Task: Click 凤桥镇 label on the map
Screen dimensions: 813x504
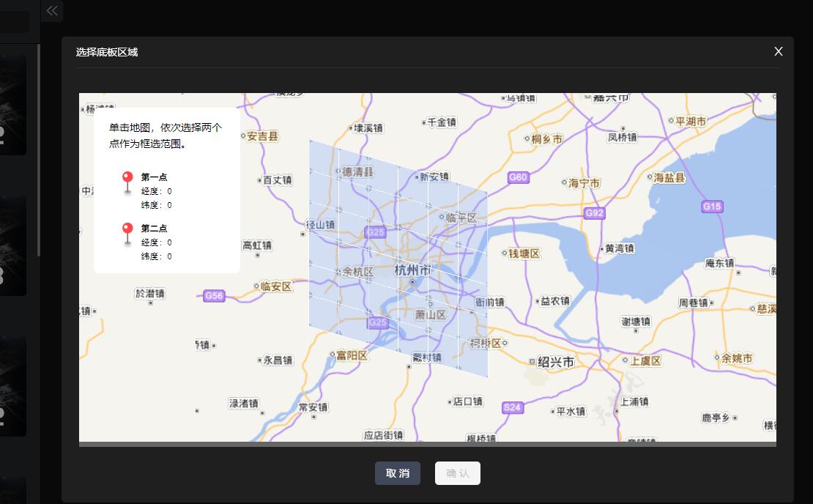Action: (622, 137)
